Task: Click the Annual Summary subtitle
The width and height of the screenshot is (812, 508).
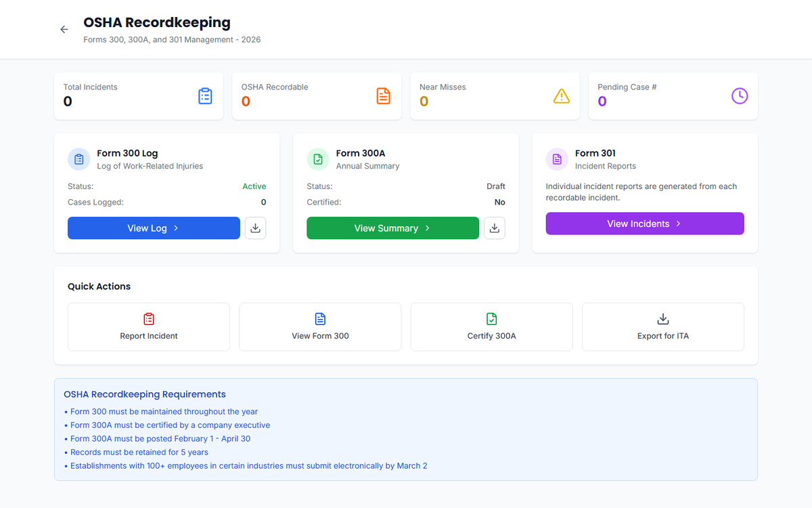Action: (367, 166)
